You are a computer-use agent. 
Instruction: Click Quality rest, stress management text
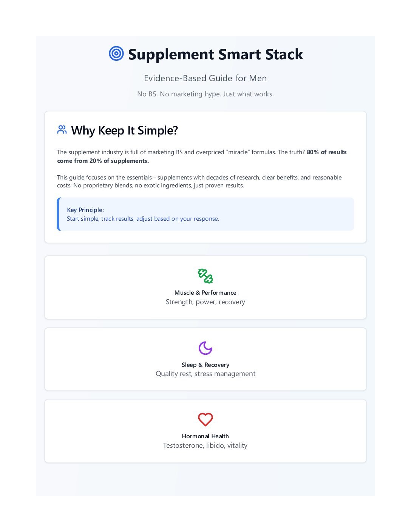click(x=205, y=374)
